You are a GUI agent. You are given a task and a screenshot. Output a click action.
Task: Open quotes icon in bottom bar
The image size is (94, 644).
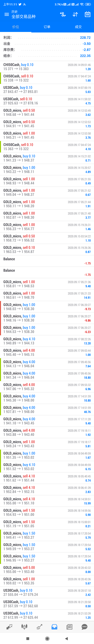(x=9, y=625)
